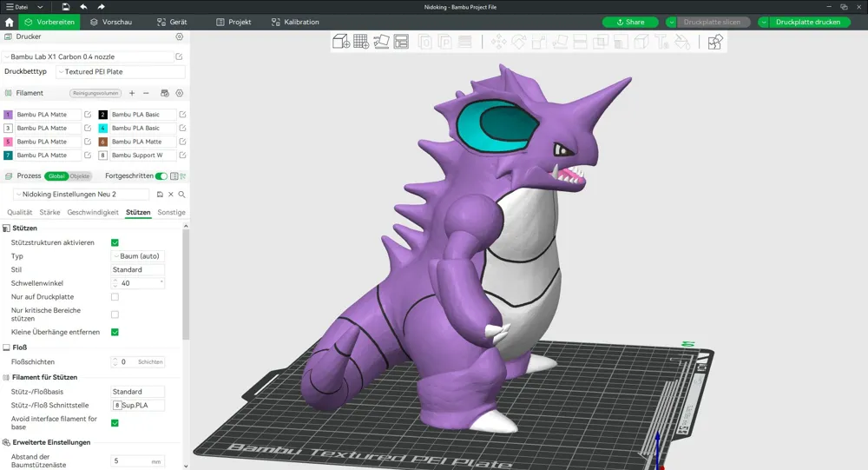This screenshot has height=470, width=868.
Task: Switch process scope to Objekte
Action: (80, 176)
